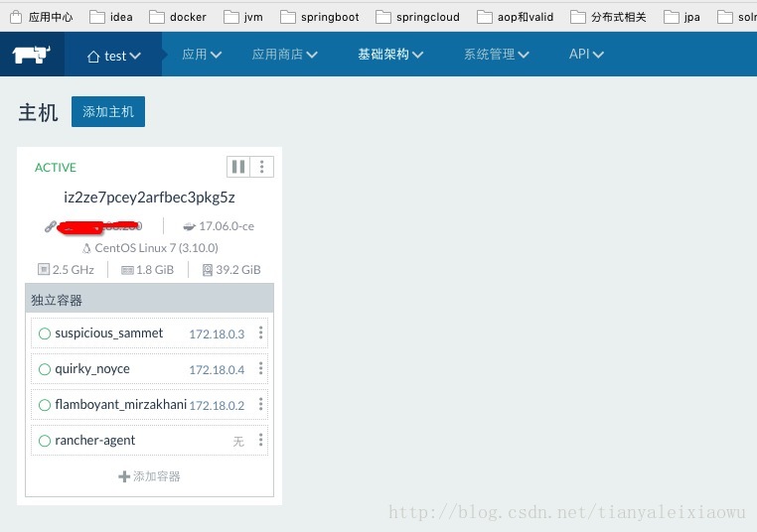Click the host IP link icon

point(51,226)
